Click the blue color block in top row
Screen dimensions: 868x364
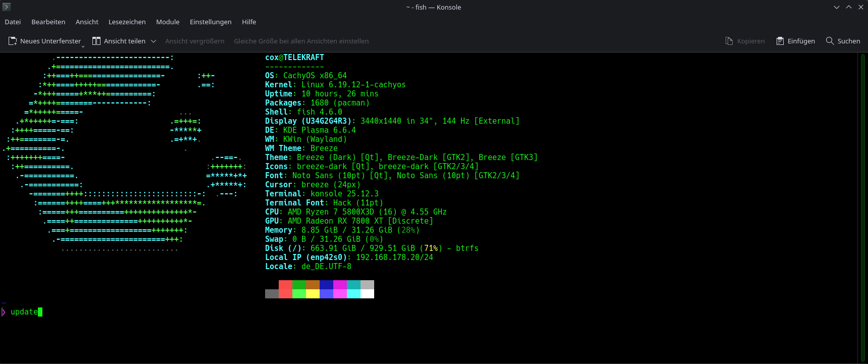point(326,285)
